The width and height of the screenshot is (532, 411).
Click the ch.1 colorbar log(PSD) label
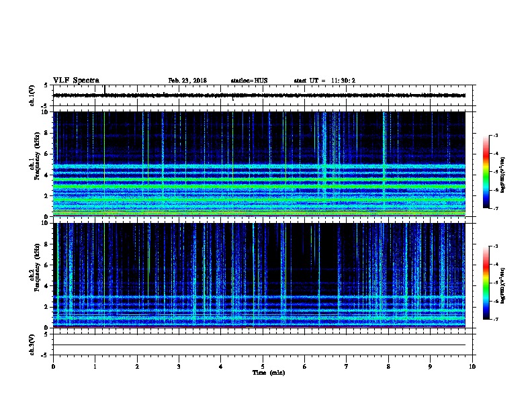503,175
